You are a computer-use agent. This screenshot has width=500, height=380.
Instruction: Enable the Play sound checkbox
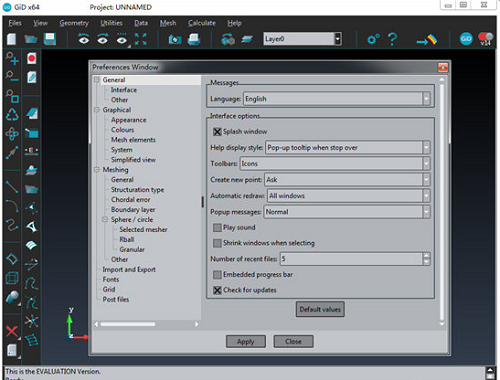[217, 228]
